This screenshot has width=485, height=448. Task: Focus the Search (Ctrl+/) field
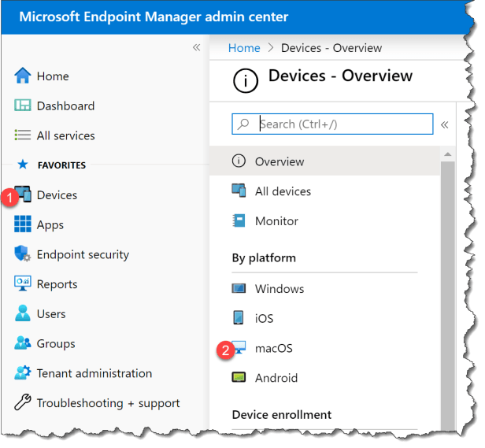(x=332, y=124)
